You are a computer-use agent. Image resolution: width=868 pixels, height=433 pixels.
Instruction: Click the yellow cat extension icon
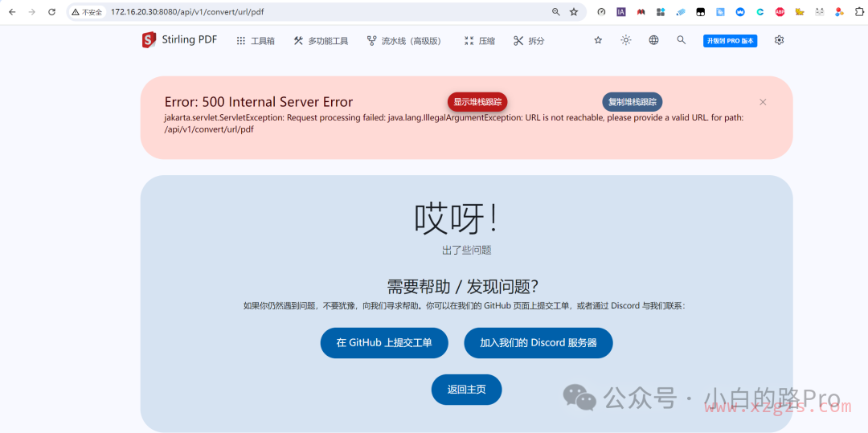coord(800,11)
